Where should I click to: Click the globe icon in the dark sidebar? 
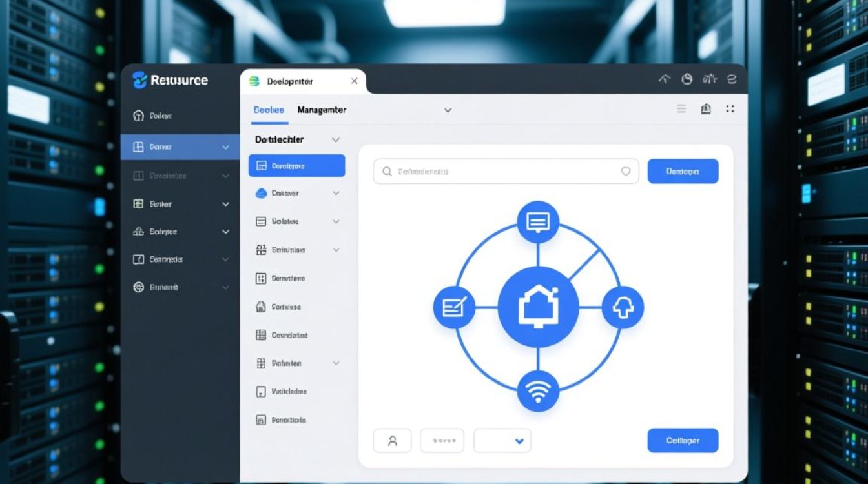(138, 287)
